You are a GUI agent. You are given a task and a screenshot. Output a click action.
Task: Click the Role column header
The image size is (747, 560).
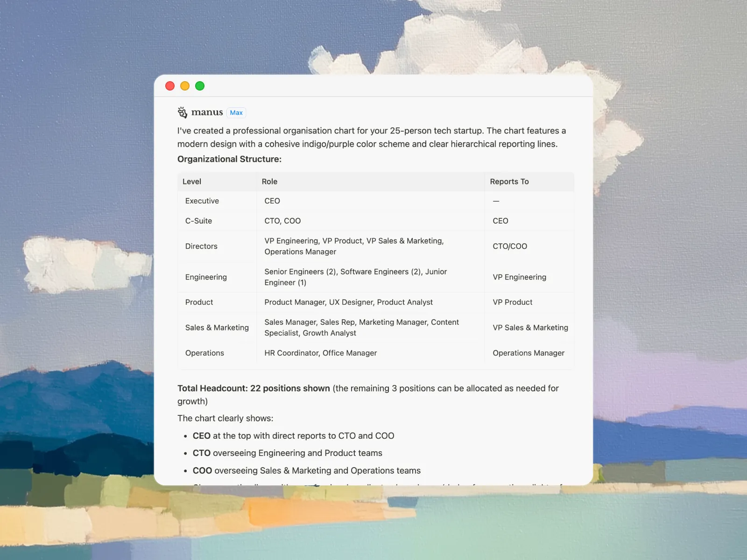[x=269, y=182]
